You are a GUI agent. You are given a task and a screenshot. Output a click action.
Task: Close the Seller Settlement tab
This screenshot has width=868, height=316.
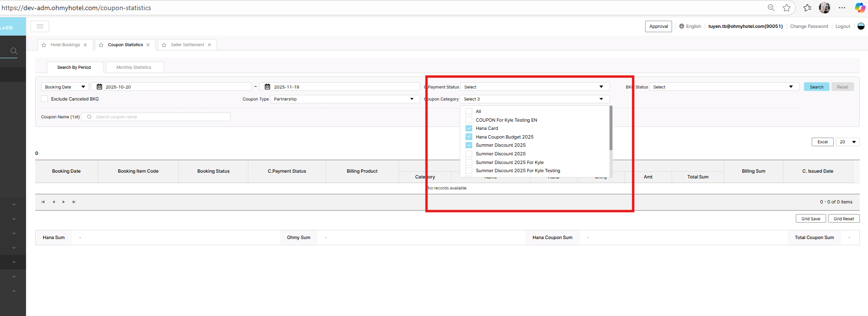(x=209, y=45)
